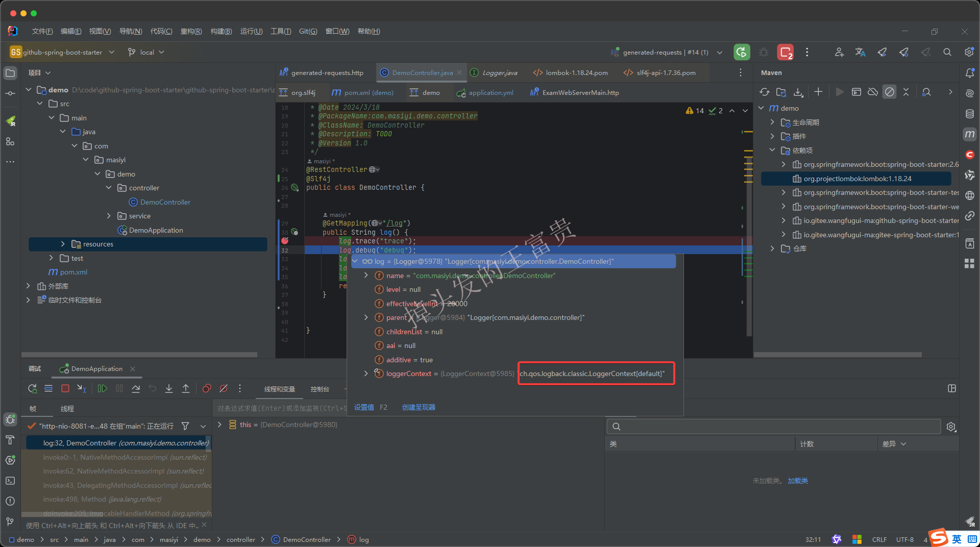980x547 pixels.
Task: Open Notifications bell in right sidebar
Action: click(x=970, y=73)
